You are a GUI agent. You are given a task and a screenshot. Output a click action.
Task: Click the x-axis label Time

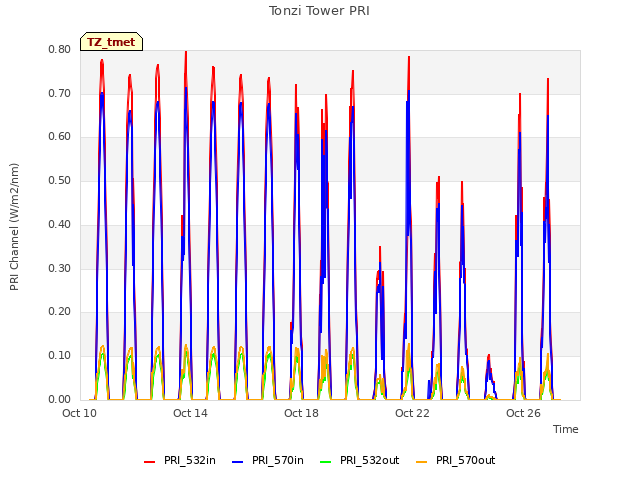tap(566, 429)
